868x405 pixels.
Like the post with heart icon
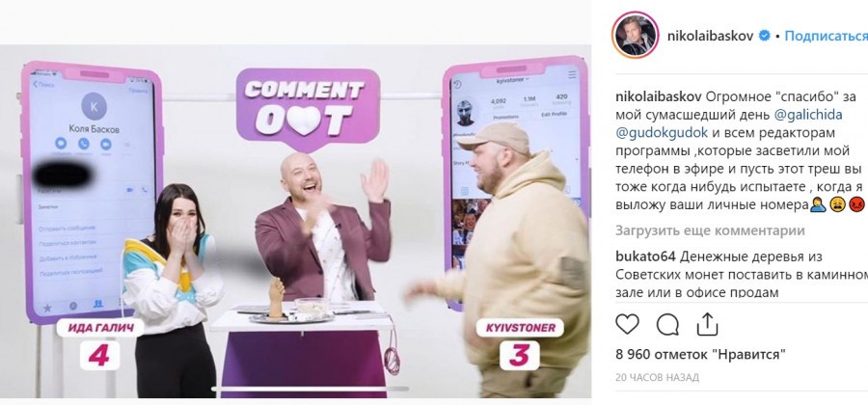pos(627,324)
